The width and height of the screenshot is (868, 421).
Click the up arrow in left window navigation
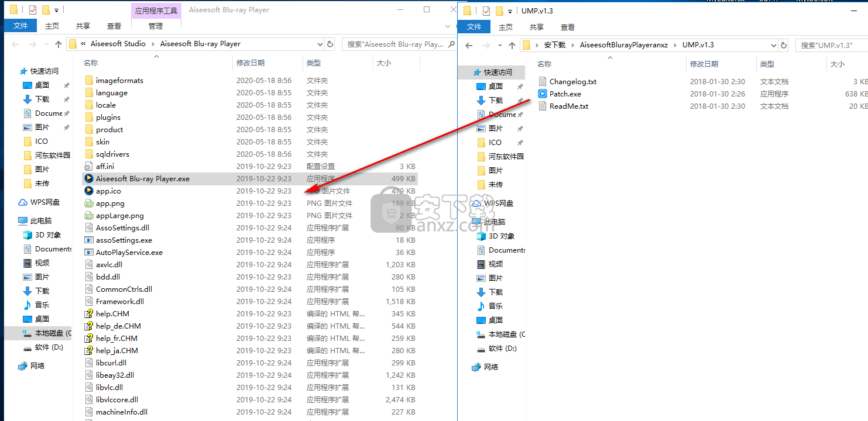coord(59,44)
